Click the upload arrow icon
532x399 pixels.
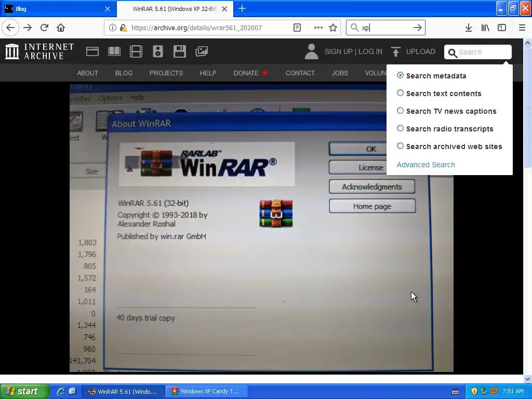(x=395, y=51)
